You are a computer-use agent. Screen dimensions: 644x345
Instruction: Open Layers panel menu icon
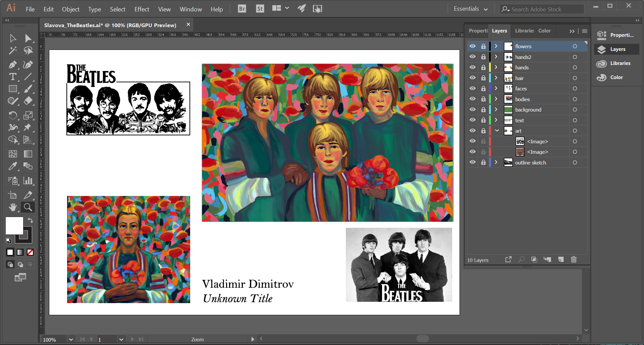click(x=585, y=31)
